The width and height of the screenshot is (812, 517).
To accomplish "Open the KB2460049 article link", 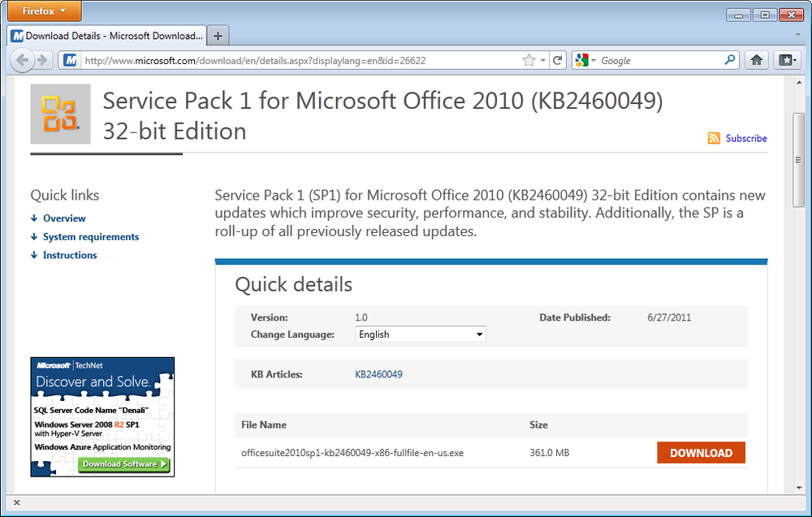I will pos(378,374).
